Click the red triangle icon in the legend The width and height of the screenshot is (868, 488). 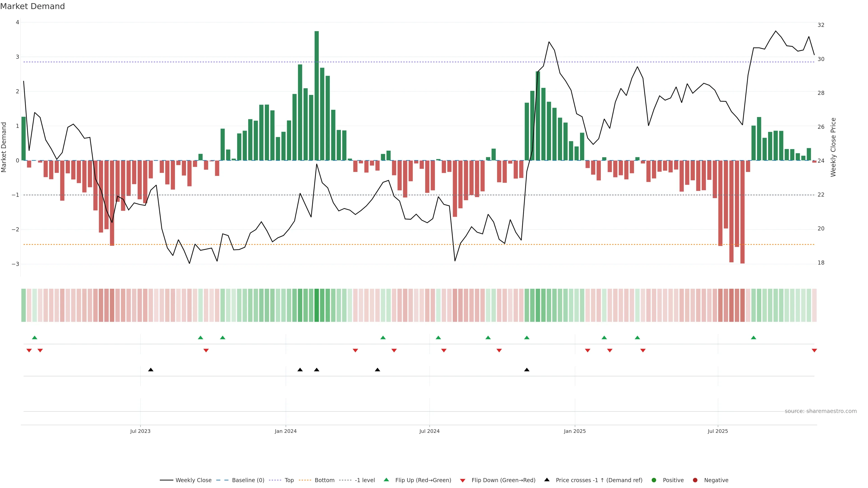click(x=463, y=481)
